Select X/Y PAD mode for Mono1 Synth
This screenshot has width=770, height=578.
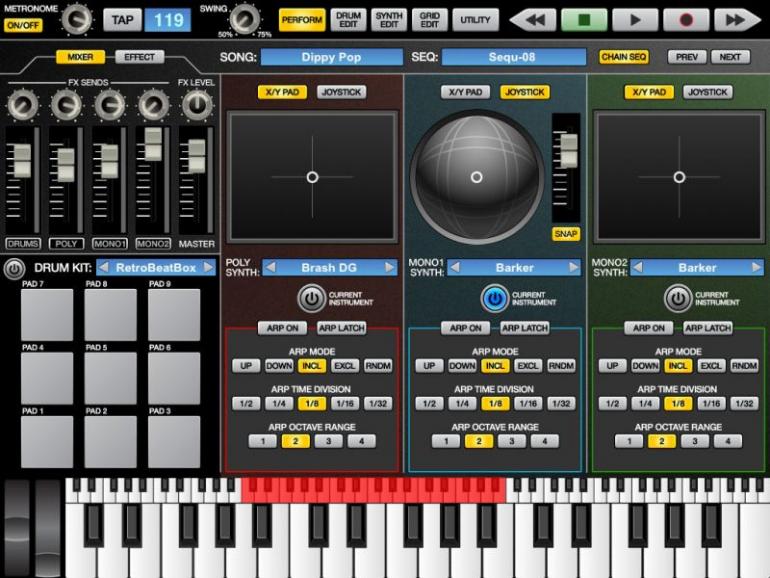466,92
